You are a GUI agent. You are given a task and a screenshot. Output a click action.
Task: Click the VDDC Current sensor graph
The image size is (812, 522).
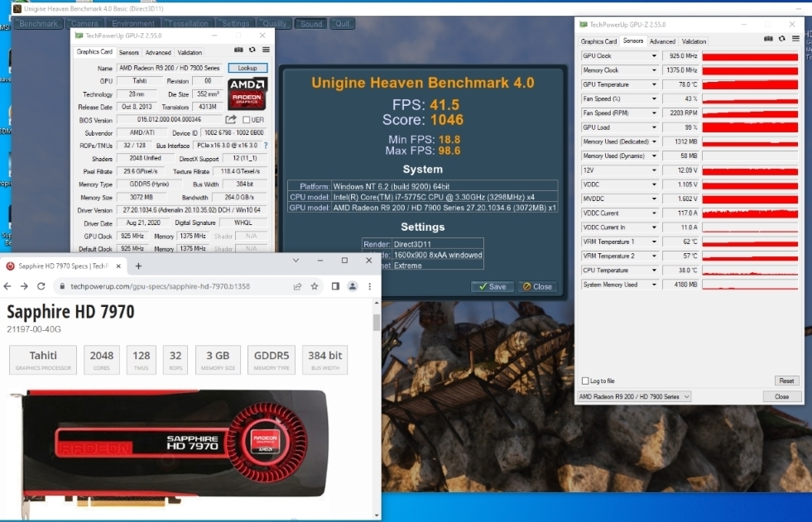(x=750, y=213)
